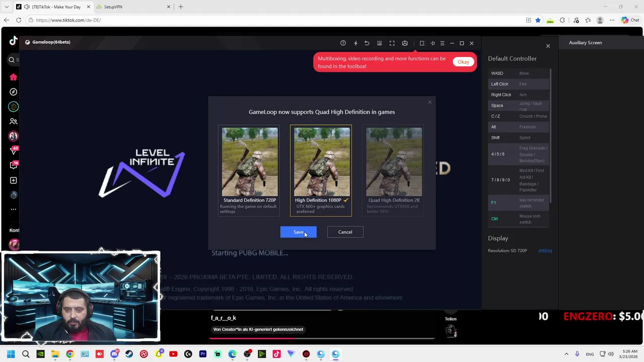Click the undo/back arrow icon in GameLoop
Viewport: 644px width, 362px height.
(367, 43)
